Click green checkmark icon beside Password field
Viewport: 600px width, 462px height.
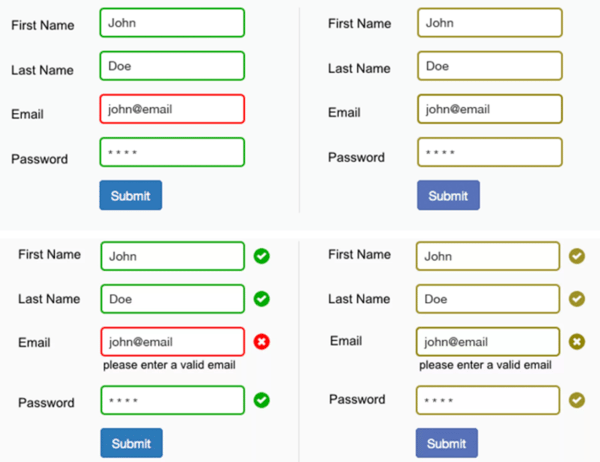(x=262, y=400)
